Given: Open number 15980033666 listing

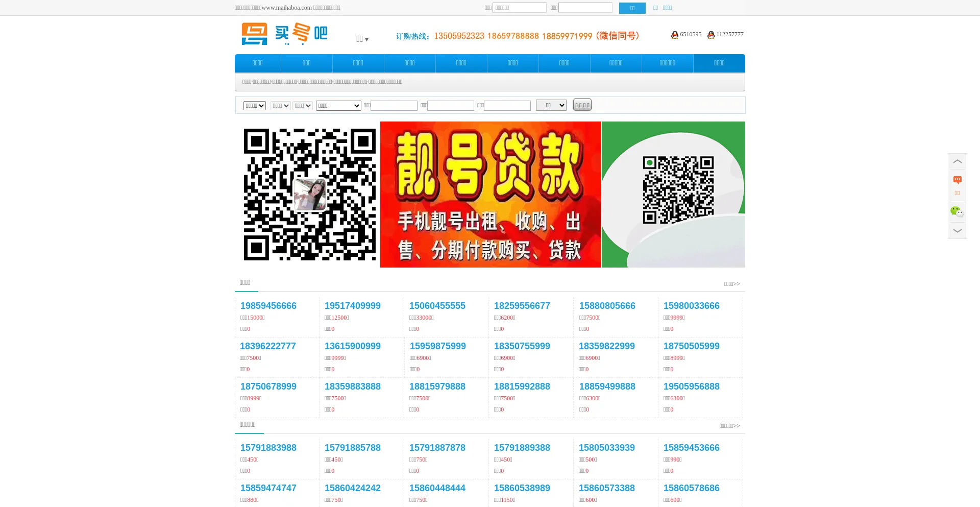Looking at the screenshot, I should 692,306.
